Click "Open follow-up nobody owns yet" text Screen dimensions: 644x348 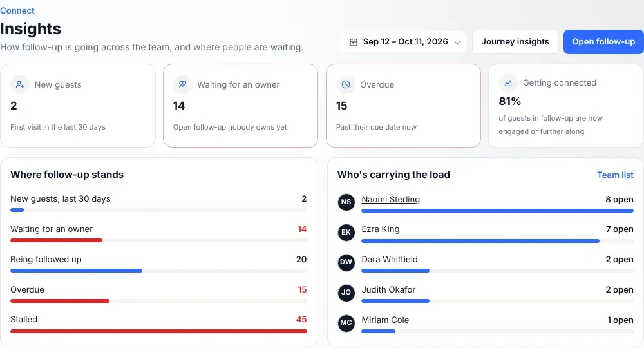pyautogui.click(x=230, y=127)
